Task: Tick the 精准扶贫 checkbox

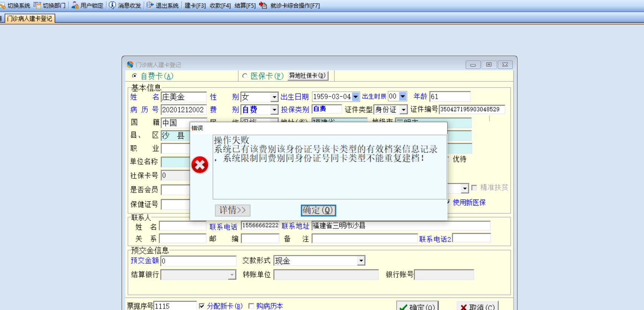Action: (x=474, y=187)
